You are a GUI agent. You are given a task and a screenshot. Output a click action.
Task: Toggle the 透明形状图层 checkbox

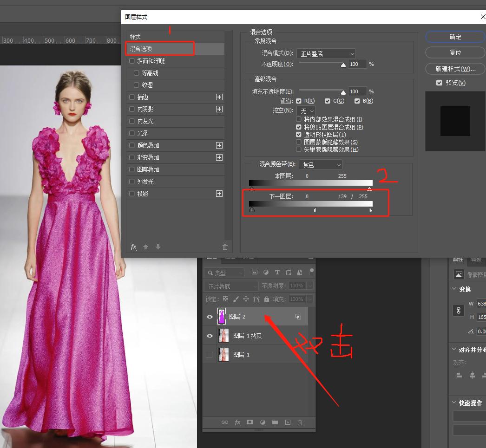tap(299, 135)
